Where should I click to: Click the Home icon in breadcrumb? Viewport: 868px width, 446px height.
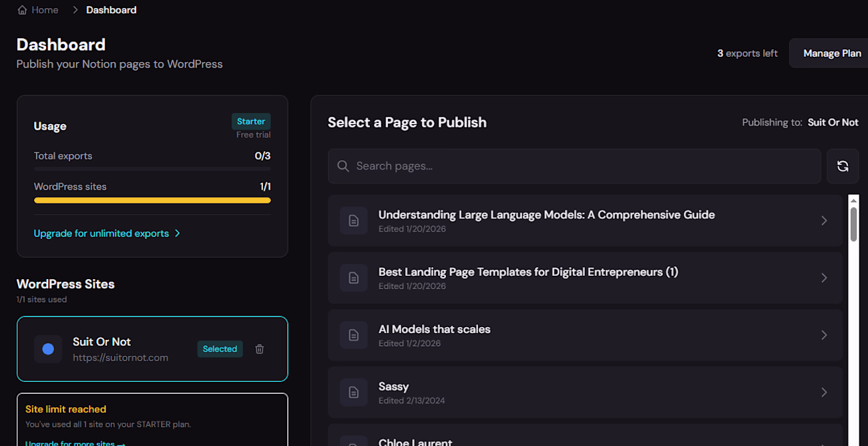tap(22, 10)
